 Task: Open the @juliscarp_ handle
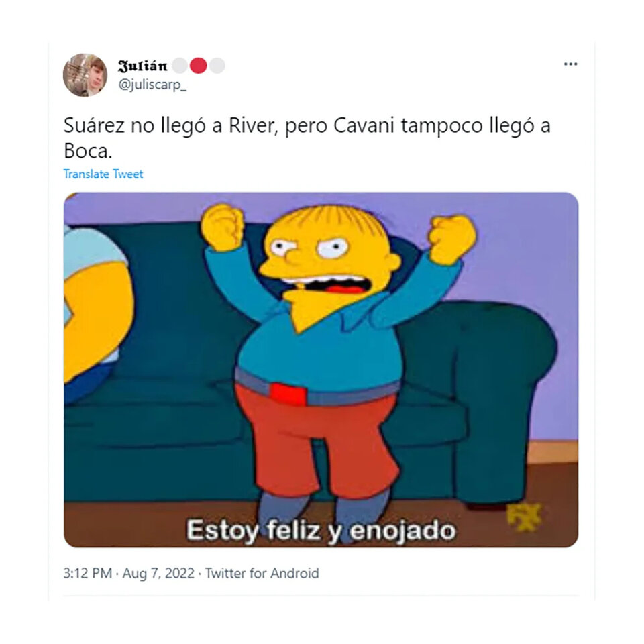(152, 85)
